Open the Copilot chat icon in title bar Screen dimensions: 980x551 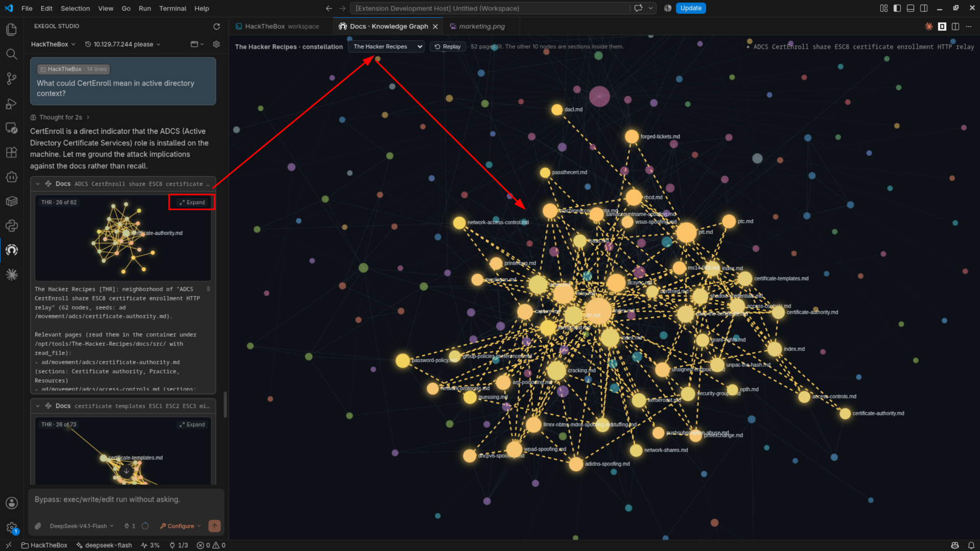click(x=638, y=8)
